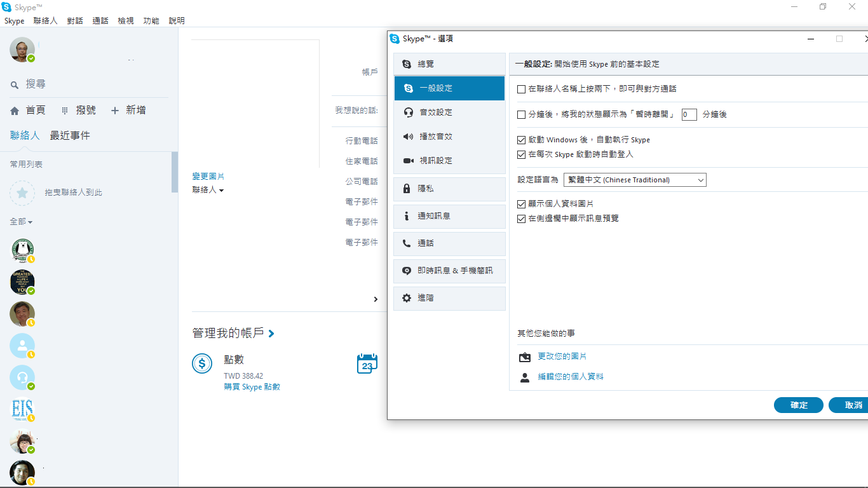868x488 pixels.
Task: Click the 行動電話 field label
Action: click(x=362, y=141)
